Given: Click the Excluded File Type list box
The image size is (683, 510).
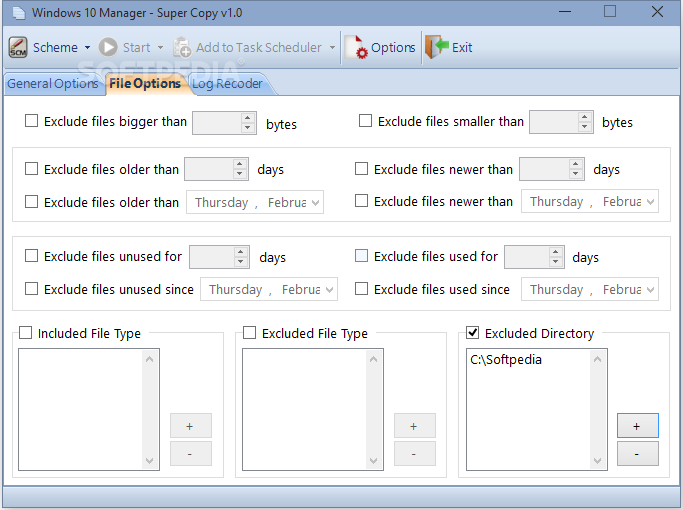Looking at the screenshot, I should pos(313,409).
